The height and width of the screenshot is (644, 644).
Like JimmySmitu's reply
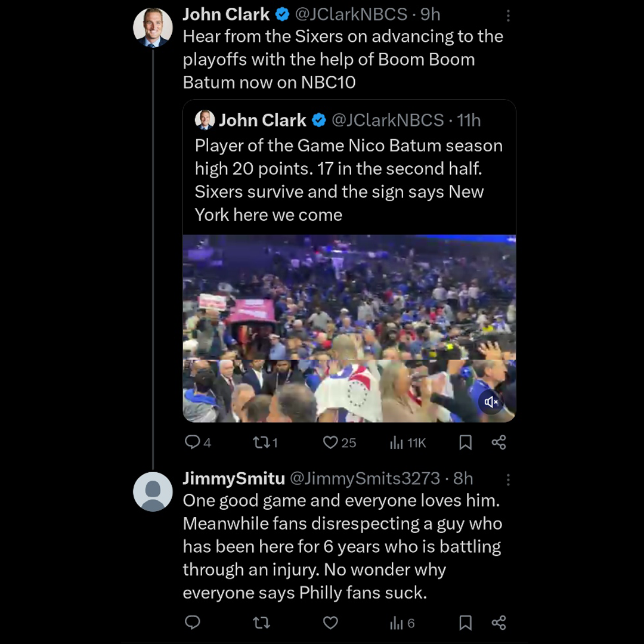pyautogui.click(x=330, y=623)
